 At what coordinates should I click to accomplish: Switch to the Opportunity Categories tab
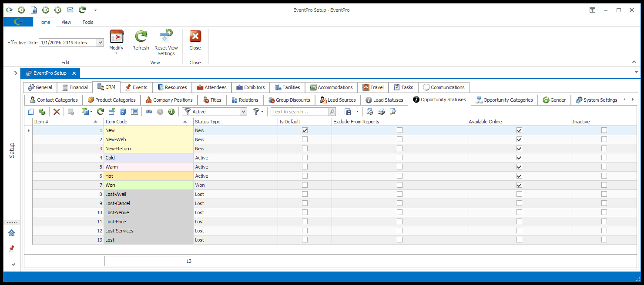click(504, 100)
